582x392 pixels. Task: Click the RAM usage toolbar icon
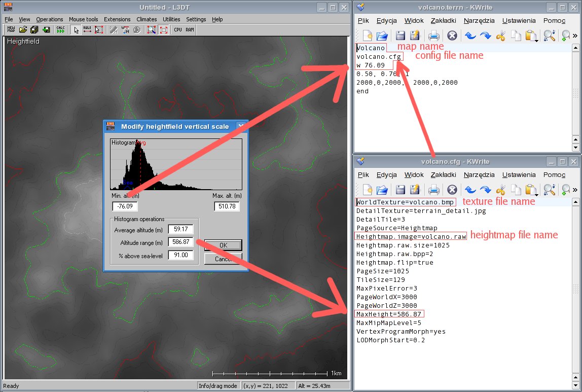coord(190,30)
